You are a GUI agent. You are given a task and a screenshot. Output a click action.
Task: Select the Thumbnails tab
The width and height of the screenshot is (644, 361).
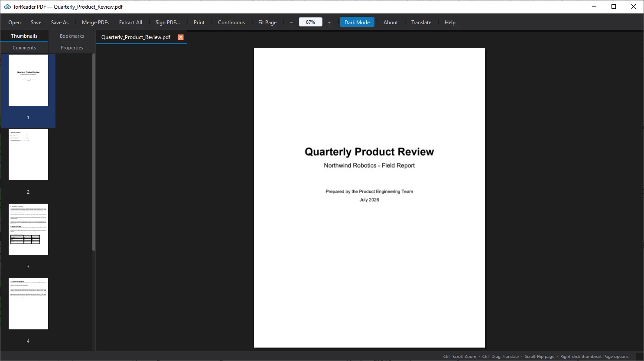tap(24, 36)
